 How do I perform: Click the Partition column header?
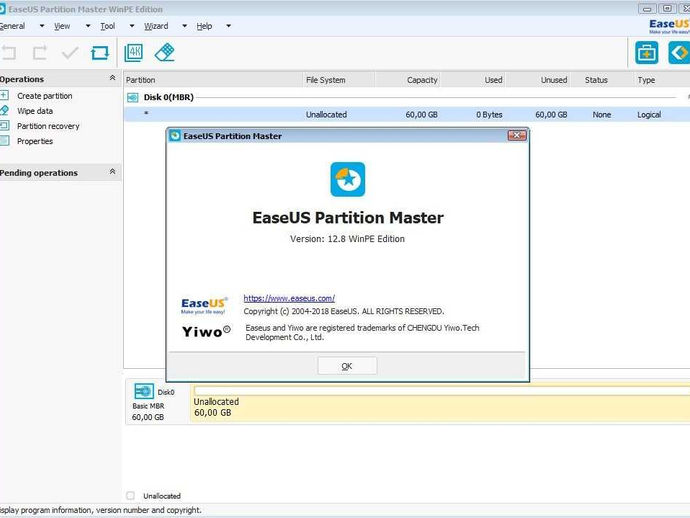[x=213, y=80]
